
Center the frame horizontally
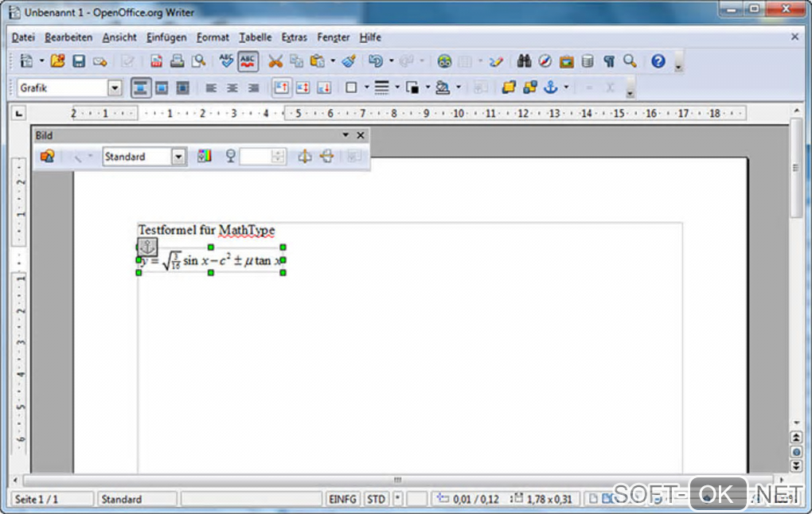[232, 88]
